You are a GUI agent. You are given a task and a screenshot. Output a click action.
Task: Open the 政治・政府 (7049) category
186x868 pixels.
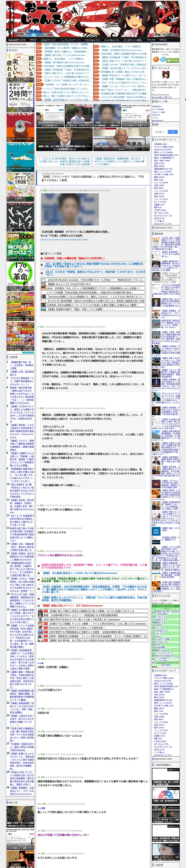[162, 161]
